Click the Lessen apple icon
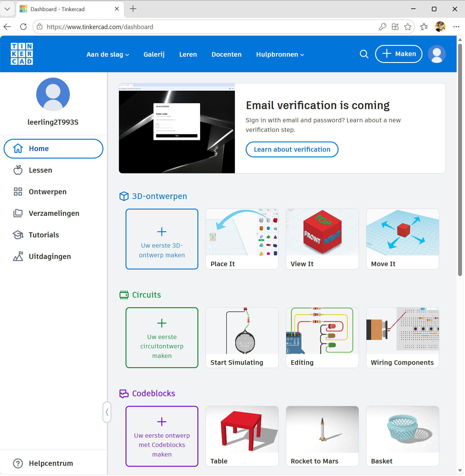 (18, 170)
